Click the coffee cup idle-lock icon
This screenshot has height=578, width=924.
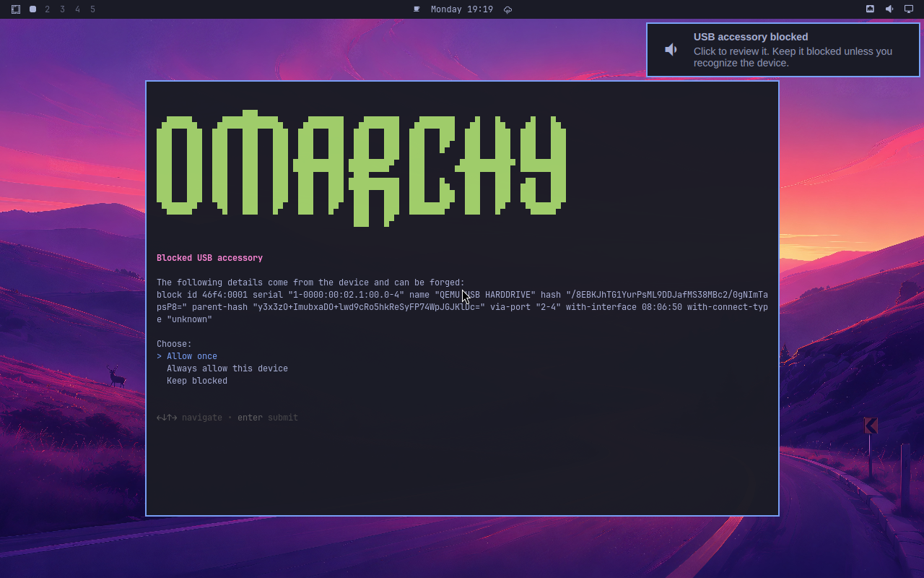coord(417,9)
